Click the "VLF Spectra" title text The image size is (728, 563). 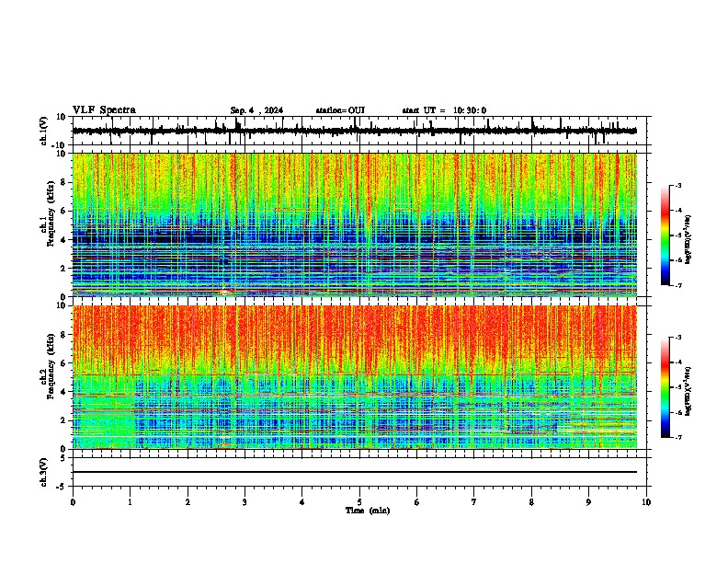(104, 110)
